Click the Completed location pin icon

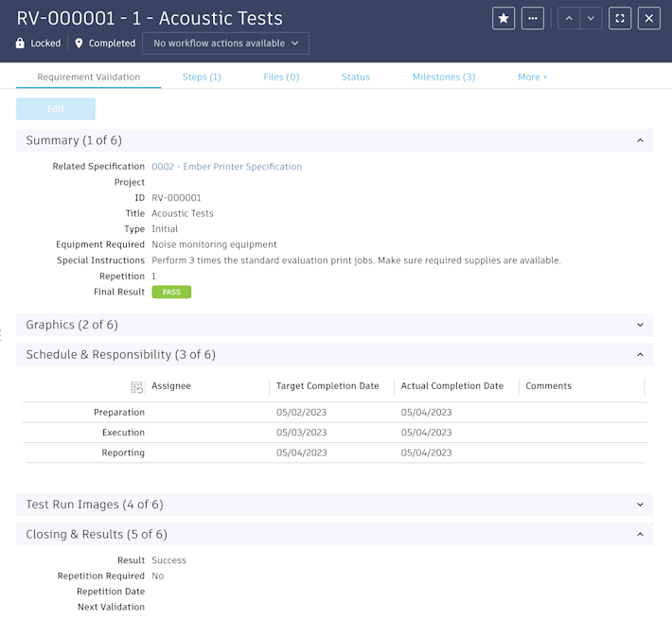pos(80,44)
